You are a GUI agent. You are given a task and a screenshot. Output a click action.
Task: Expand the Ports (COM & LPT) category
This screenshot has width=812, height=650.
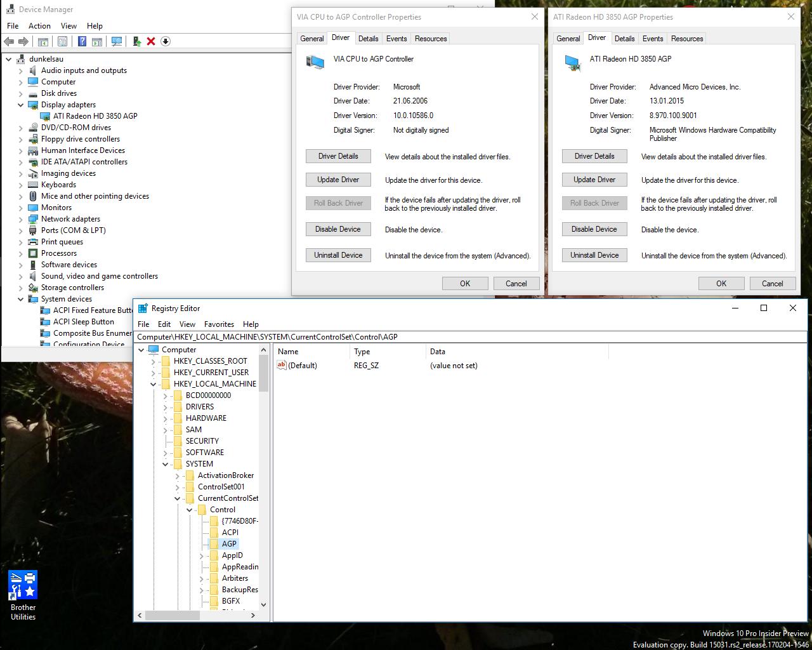20,230
